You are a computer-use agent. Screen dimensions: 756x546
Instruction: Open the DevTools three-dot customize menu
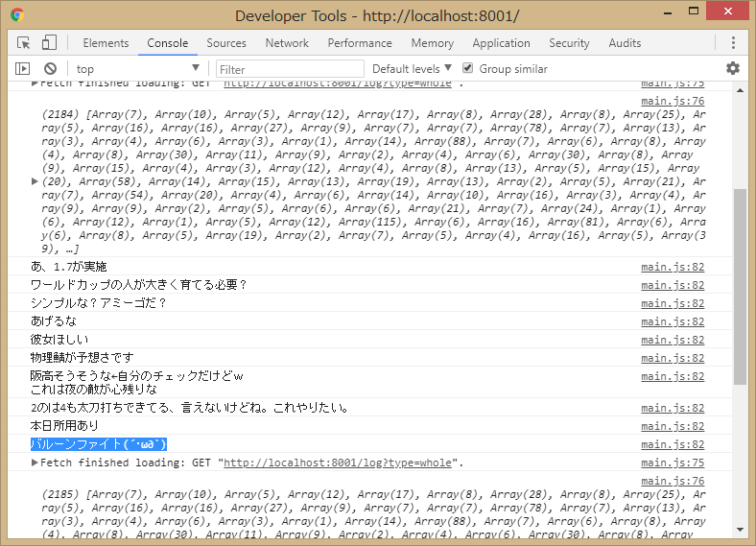coord(733,43)
